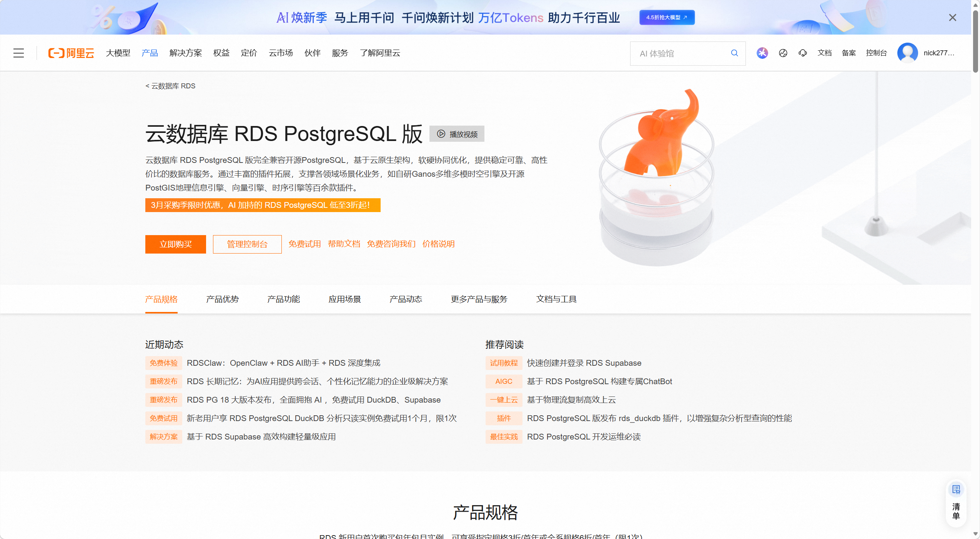Close the top promotional banner
Image resolution: width=980 pixels, height=539 pixels.
[x=952, y=18]
